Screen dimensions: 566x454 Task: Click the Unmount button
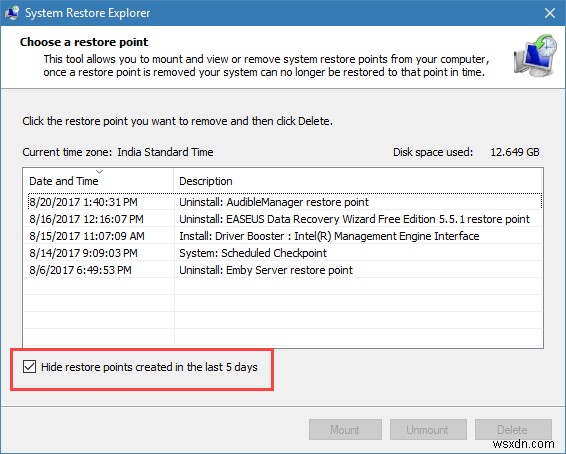point(428,429)
